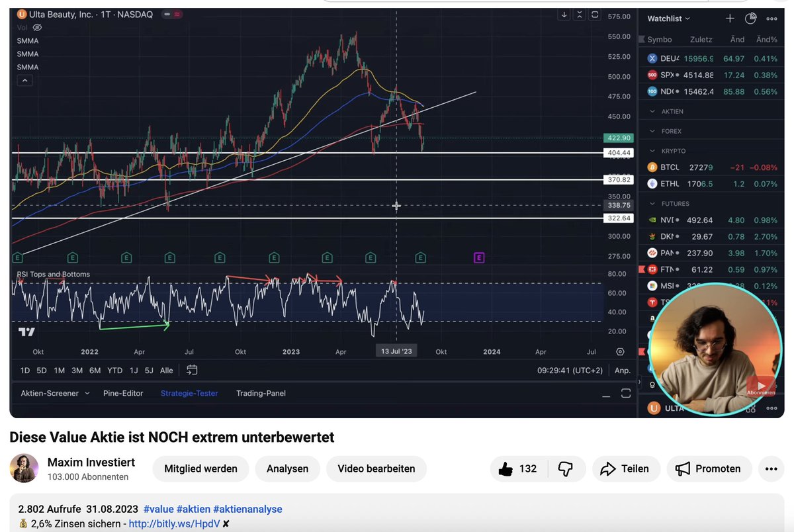Screen dimensions: 794x532
Task: Set chart range to 5D
Action: point(42,371)
